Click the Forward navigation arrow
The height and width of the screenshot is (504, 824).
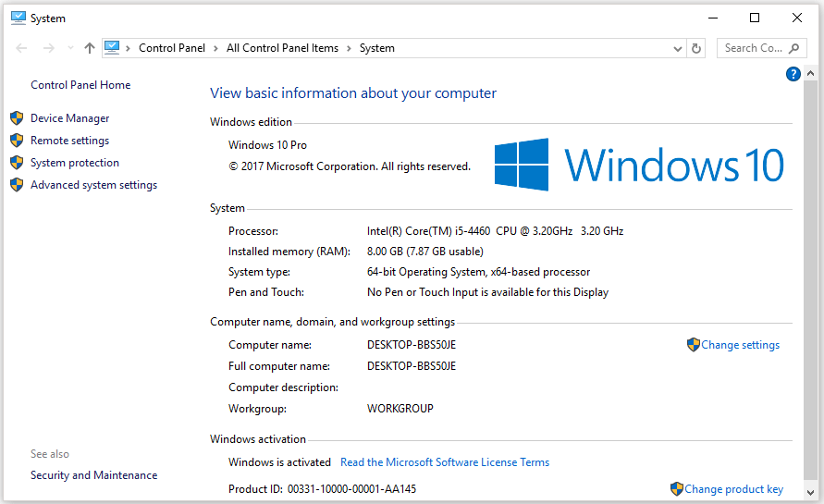coord(49,48)
